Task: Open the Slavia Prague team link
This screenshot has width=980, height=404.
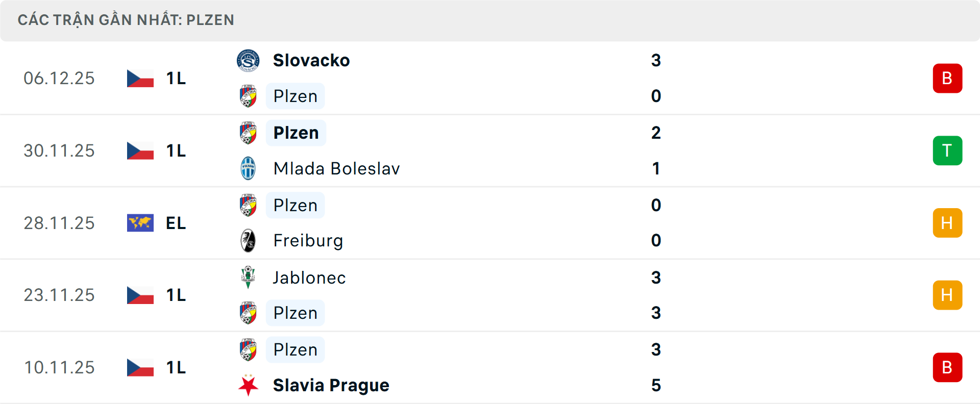Action: pos(331,385)
